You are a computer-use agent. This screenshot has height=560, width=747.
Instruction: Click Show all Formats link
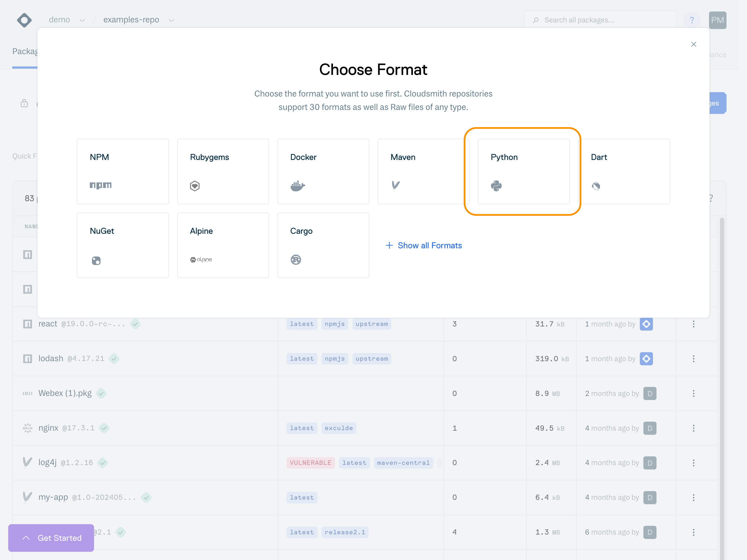(424, 246)
